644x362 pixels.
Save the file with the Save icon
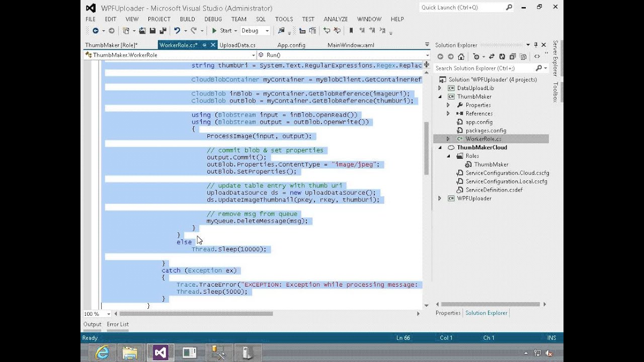coord(152,31)
